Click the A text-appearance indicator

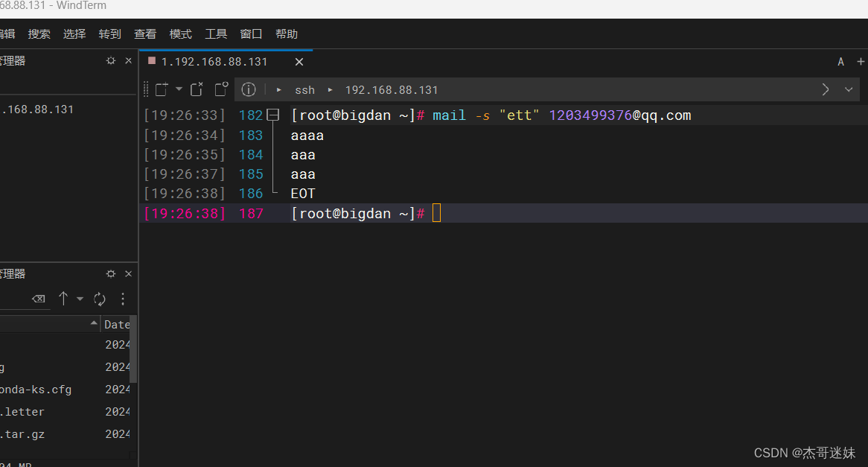click(840, 61)
